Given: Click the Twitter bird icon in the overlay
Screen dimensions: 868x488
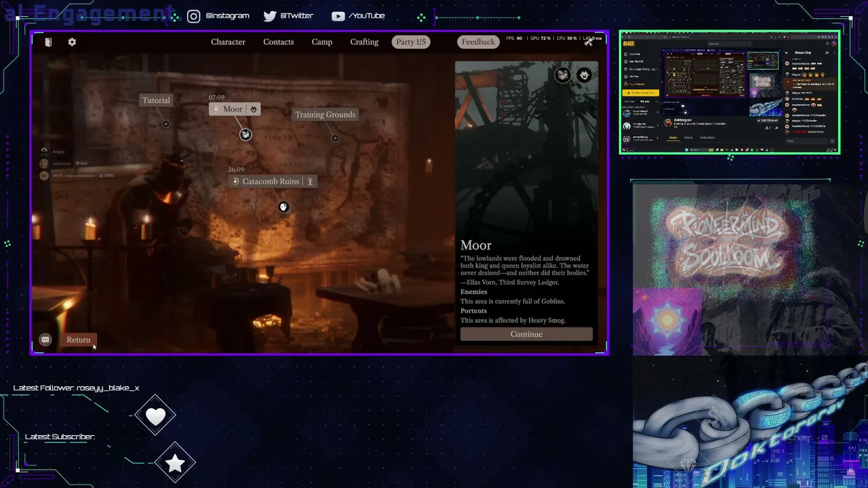Looking at the screenshot, I should [x=270, y=16].
